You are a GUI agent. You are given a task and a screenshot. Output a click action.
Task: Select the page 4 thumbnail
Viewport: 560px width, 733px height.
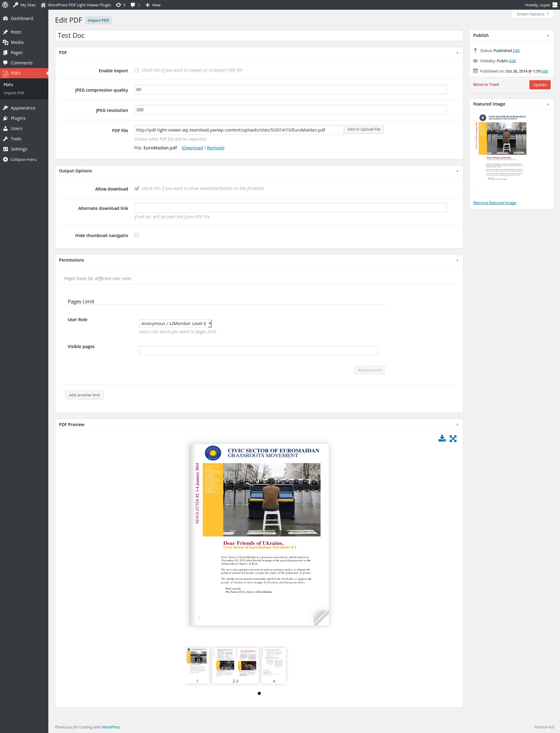(x=274, y=666)
